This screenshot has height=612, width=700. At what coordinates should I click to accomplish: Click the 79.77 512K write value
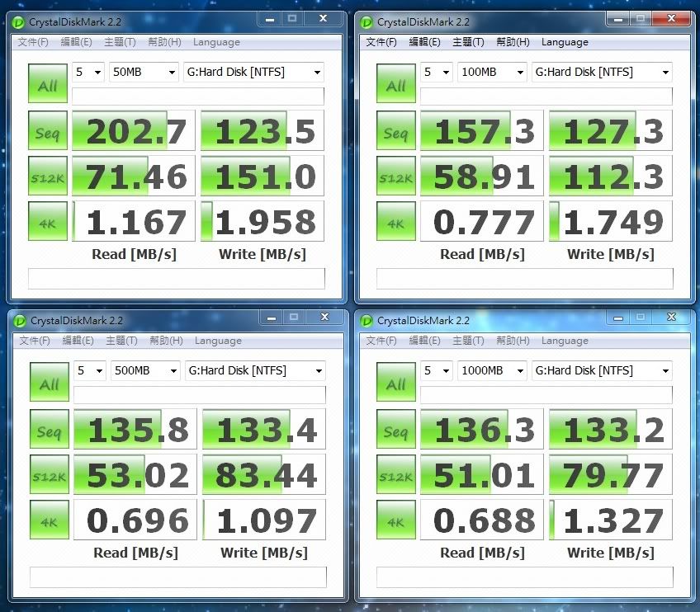click(x=611, y=474)
